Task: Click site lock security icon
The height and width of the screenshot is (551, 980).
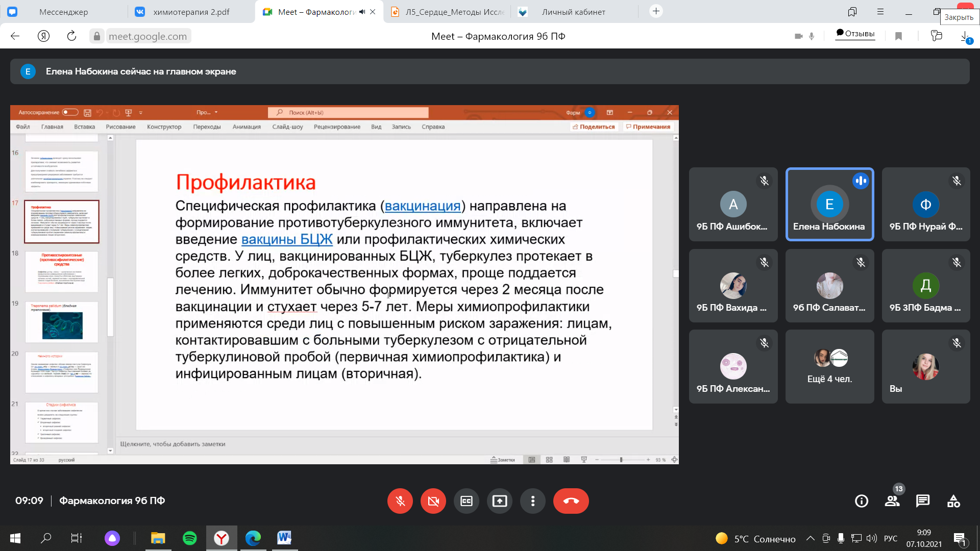Action: (x=96, y=36)
